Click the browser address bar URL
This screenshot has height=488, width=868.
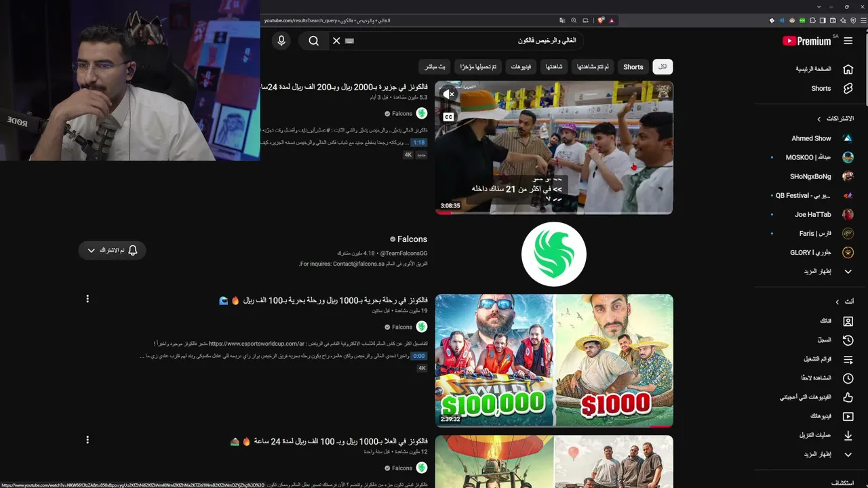327,21
